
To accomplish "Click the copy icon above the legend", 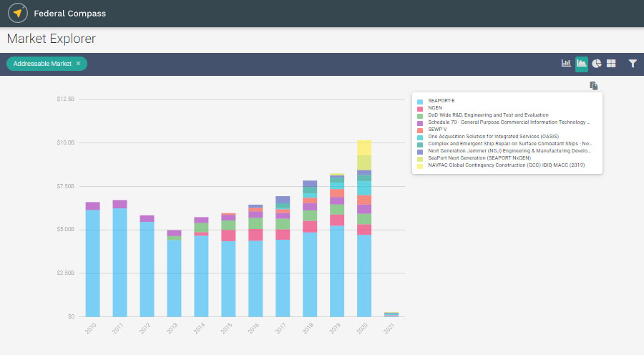I will 593,86.
